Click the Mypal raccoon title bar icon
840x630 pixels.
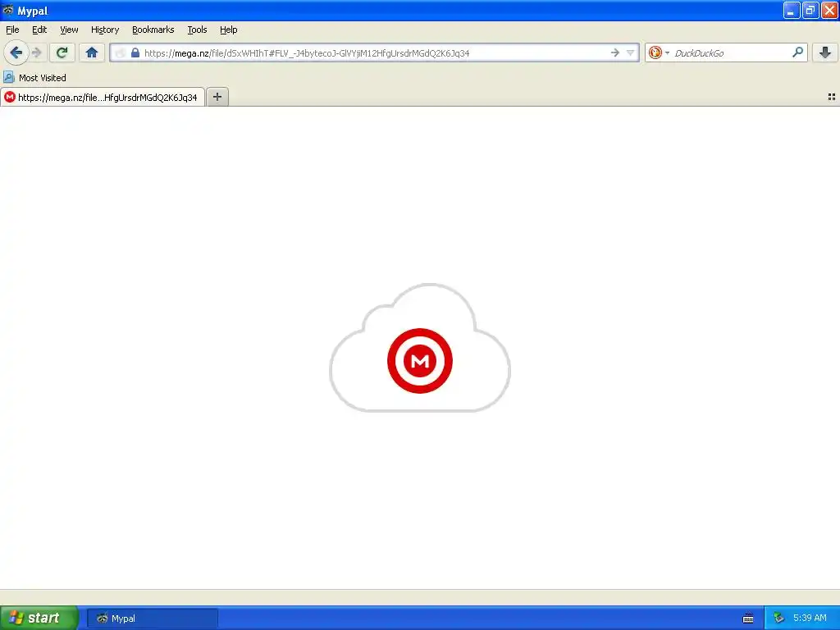click(8, 10)
